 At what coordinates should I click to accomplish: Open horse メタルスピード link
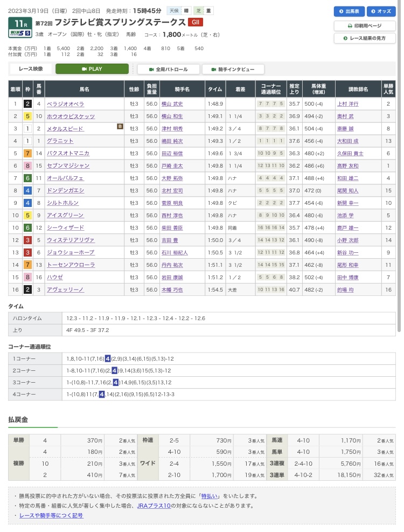click(x=65, y=129)
